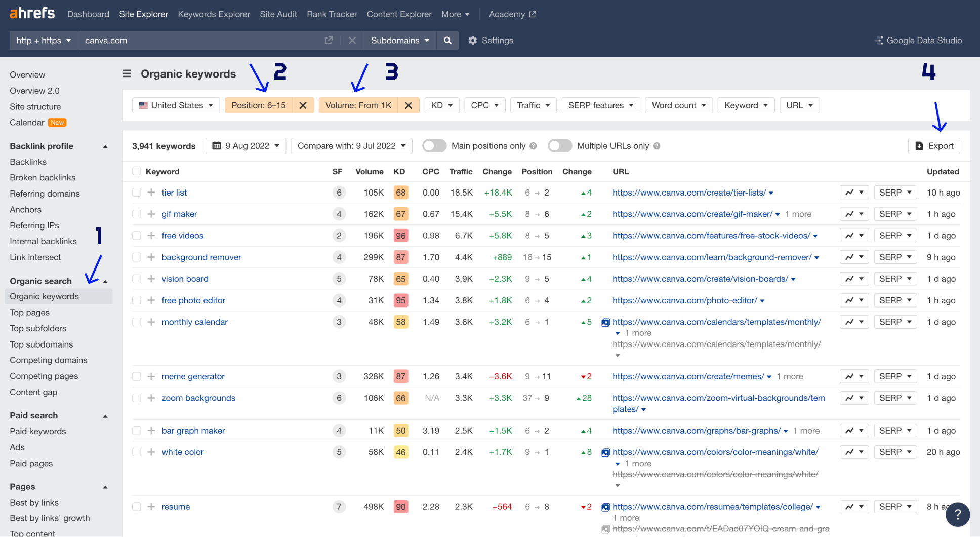Open the 9 Aug 2022 date picker

pos(246,146)
